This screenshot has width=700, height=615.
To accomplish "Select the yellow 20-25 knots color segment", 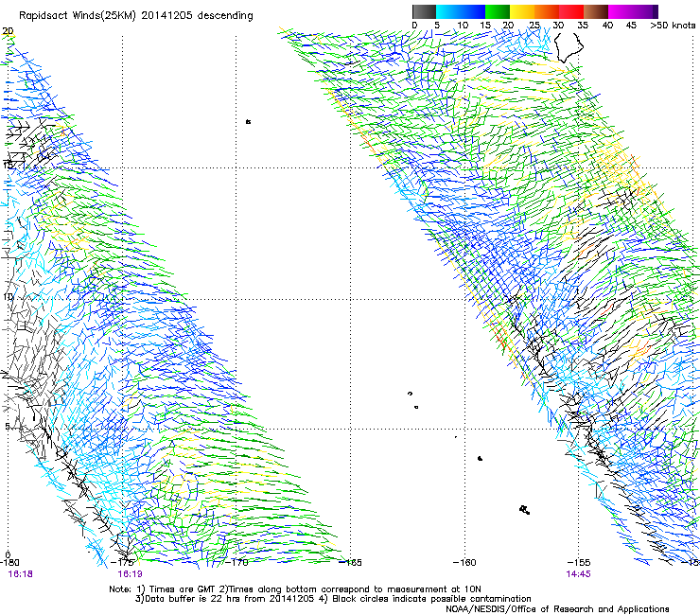I will tap(522, 11).
